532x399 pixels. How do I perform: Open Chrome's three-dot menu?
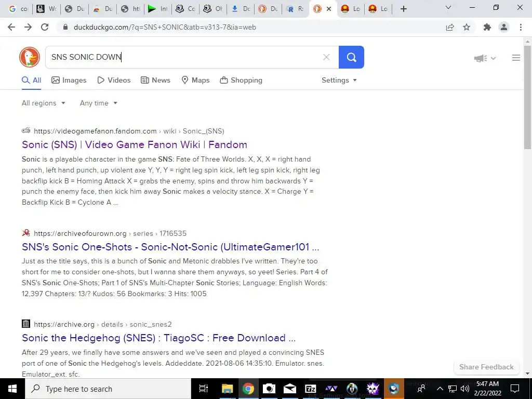[521, 27]
